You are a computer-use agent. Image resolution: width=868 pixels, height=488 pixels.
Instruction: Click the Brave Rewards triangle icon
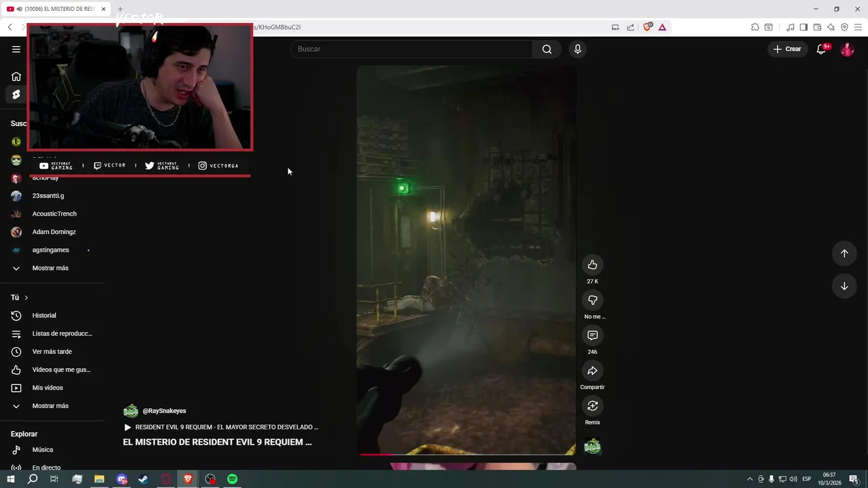coord(663,27)
